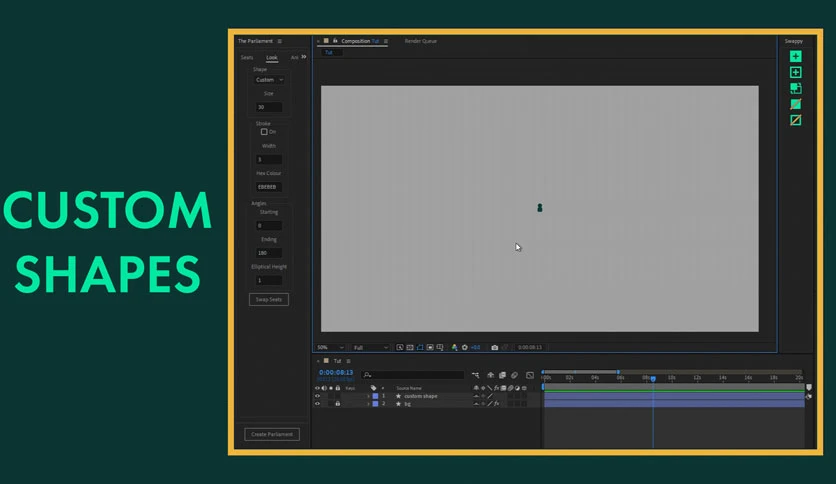Image resolution: width=836 pixels, height=484 pixels.
Task: Click the Swap Seats button
Action: [x=269, y=300]
